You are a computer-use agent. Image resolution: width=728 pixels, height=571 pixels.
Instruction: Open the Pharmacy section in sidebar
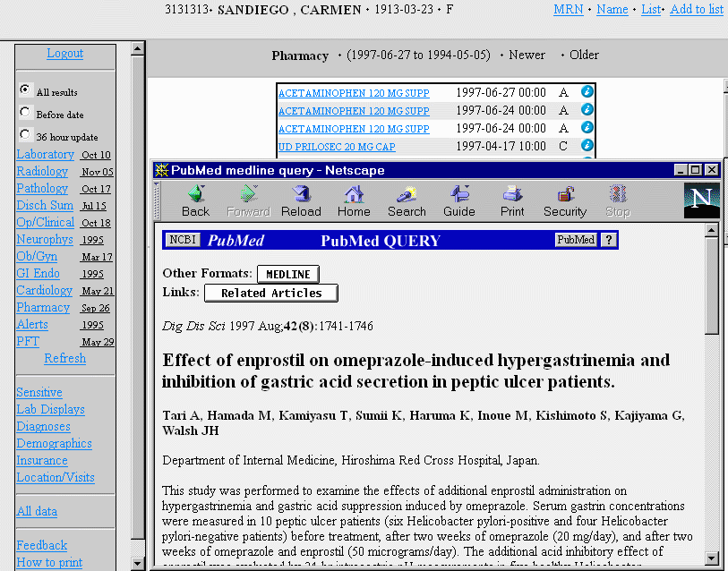click(x=43, y=307)
